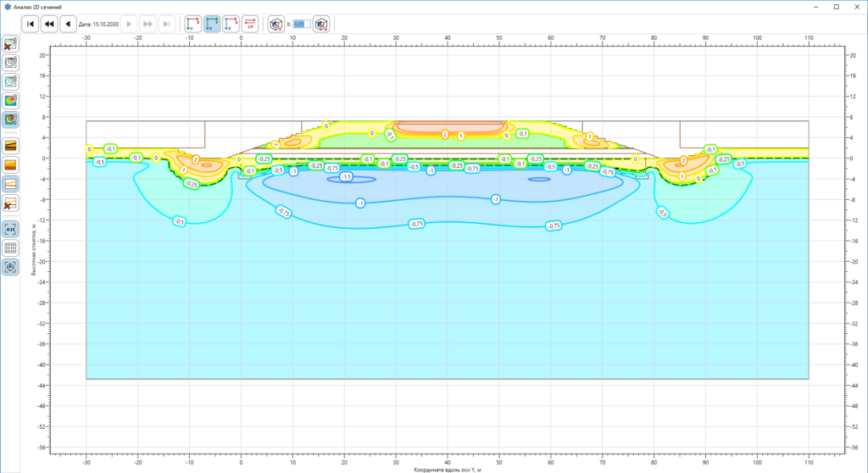Click the cube section icon left of X field
Viewport: 868px width, 473px height.
pos(276,24)
